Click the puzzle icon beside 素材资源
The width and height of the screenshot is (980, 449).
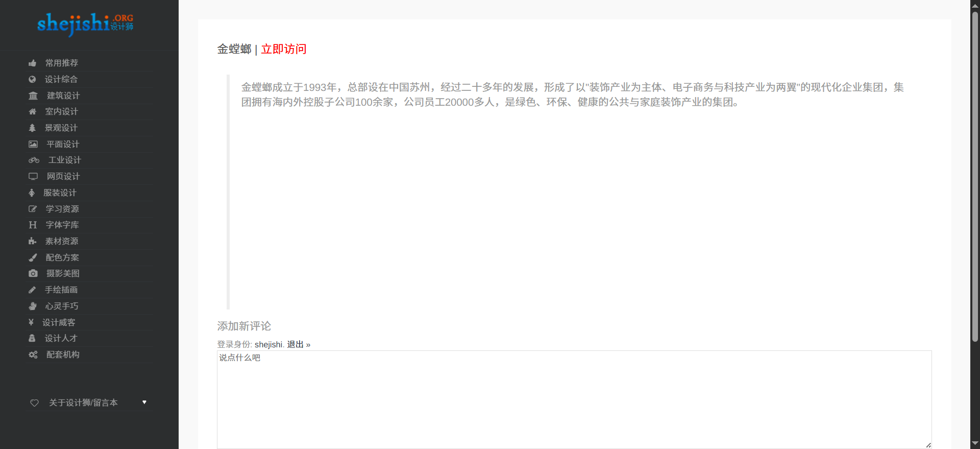(33, 241)
